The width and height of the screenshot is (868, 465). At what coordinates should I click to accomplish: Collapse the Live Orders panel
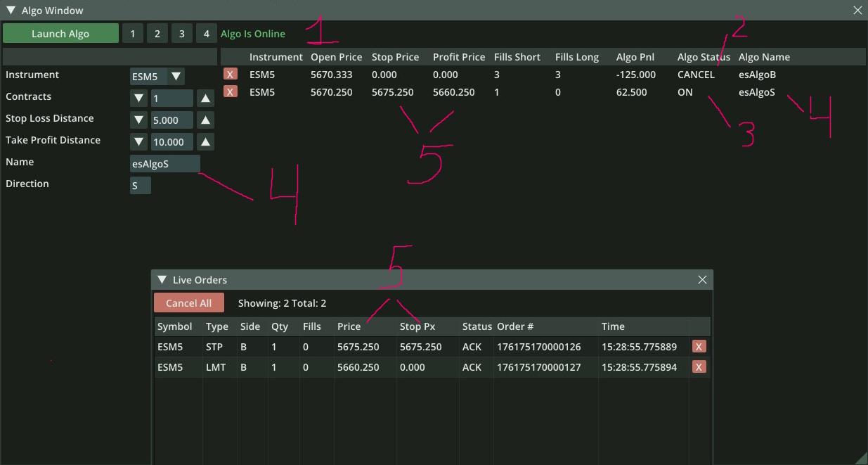click(x=162, y=279)
